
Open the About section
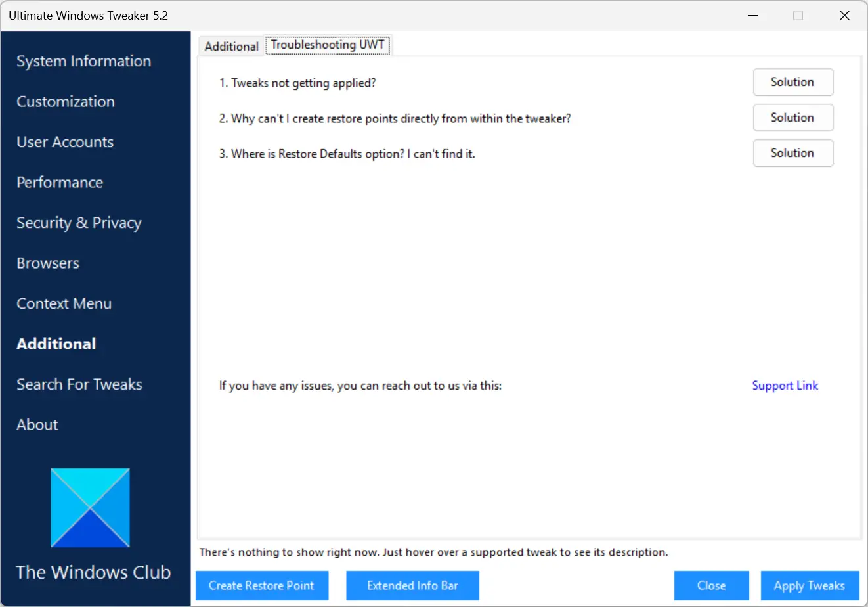pos(37,425)
